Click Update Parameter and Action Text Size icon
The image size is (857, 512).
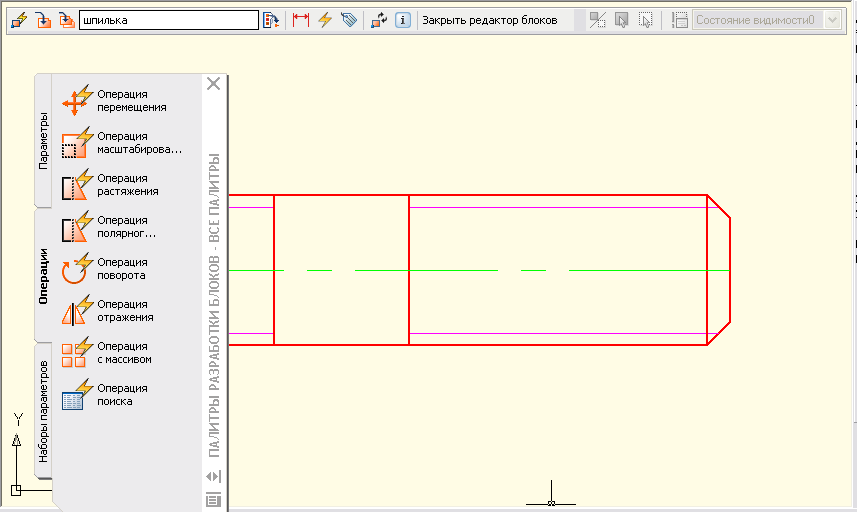click(379, 20)
